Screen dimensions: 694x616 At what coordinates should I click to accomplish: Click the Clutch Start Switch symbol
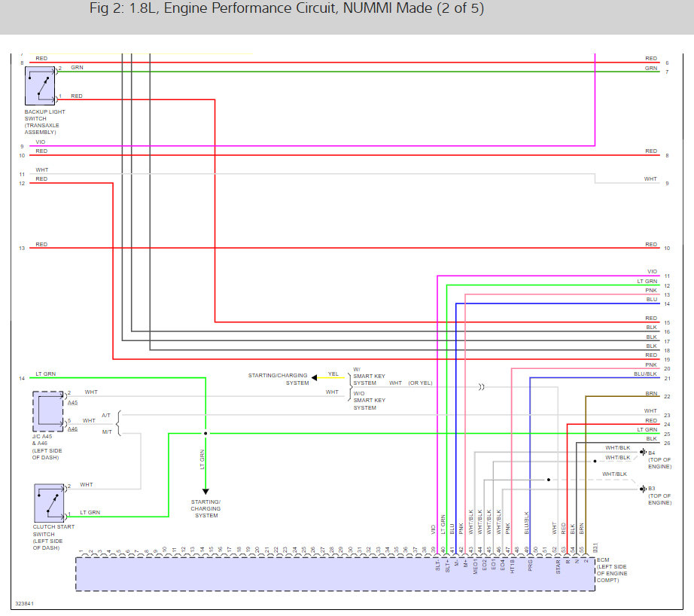click(49, 503)
